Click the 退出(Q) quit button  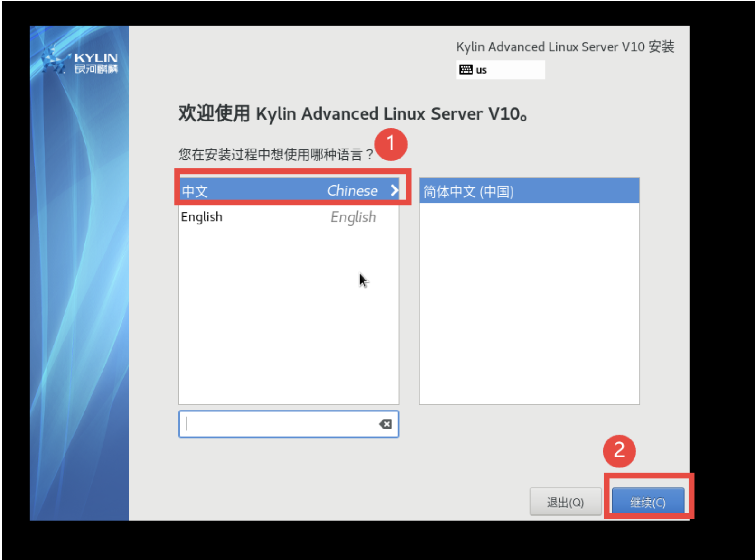tap(565, 502)
